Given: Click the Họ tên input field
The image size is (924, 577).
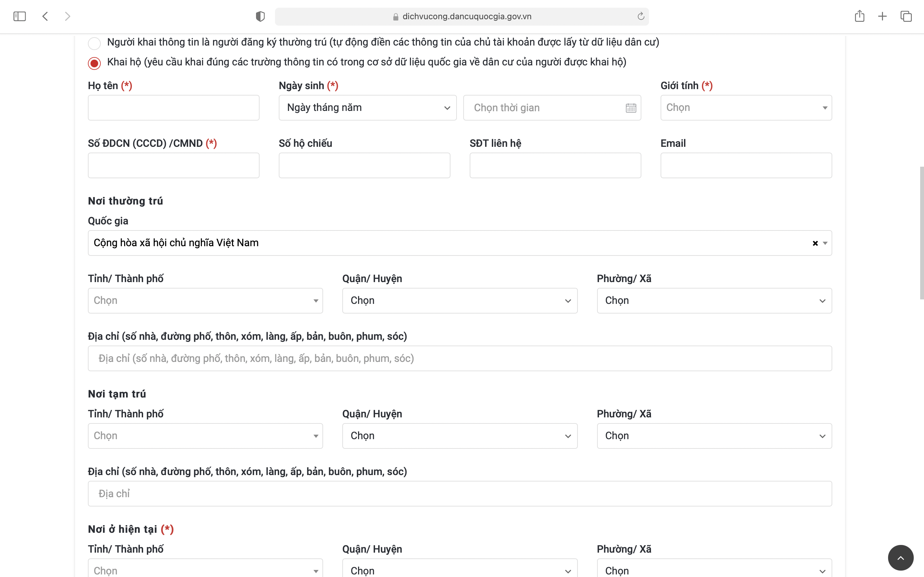Looking at the screenshot, I should click(x=173, y=108).
